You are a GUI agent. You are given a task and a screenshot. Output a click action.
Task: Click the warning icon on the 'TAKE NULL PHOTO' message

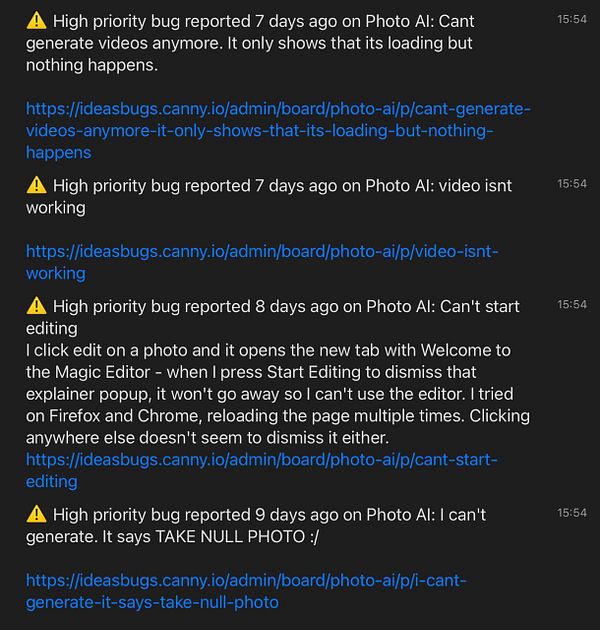[36, 514]
